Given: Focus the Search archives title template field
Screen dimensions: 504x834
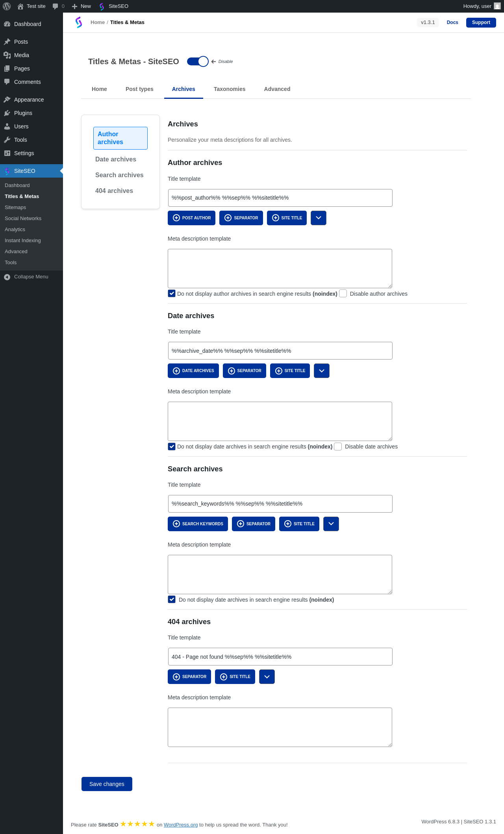Looking at the screenshot, I should 280,504.
